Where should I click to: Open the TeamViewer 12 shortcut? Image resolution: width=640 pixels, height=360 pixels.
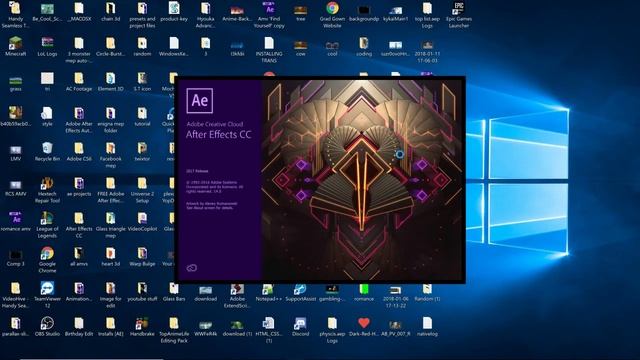coord(47,295)
